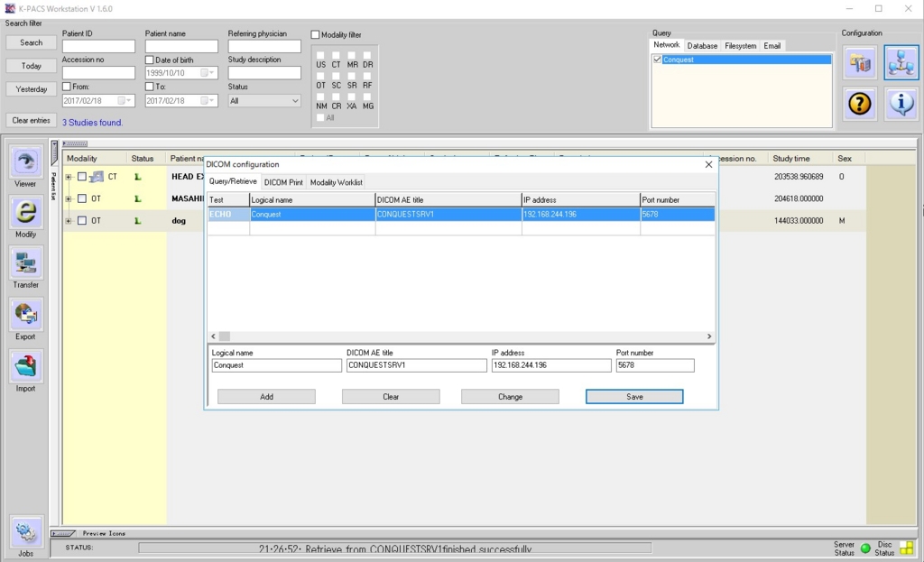Open the Jobs panel
Screen dimensions: 924x562
(x=25, y=532)
